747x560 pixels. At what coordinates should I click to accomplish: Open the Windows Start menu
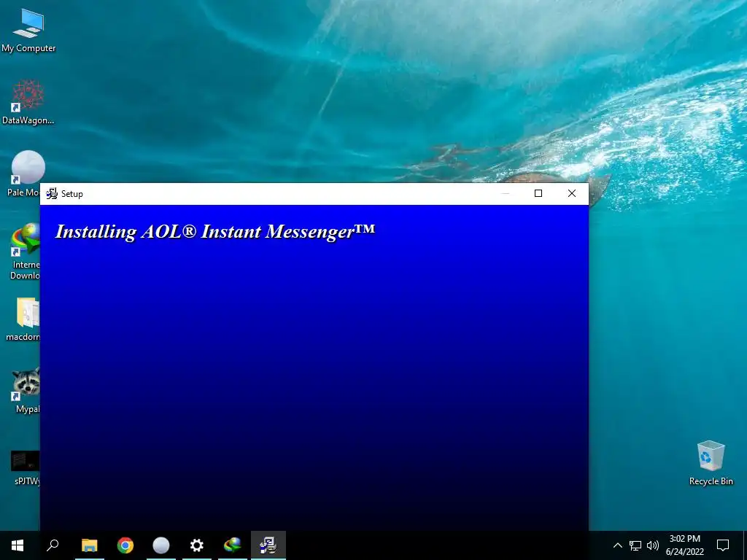[x=18, y=545]
